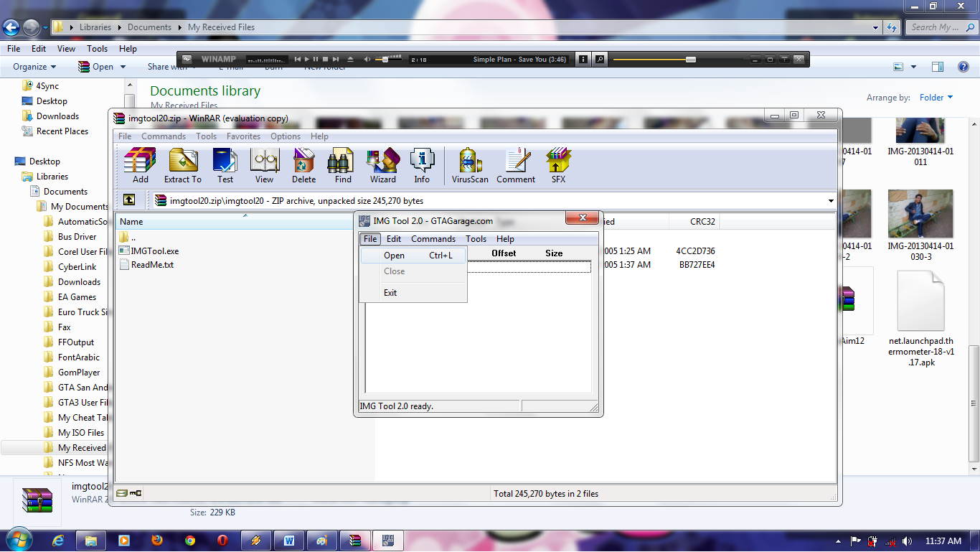Click the SFX icon in WinRAR toolbar
The height and width of the screenshot is (552, 980).
(558, 166)
